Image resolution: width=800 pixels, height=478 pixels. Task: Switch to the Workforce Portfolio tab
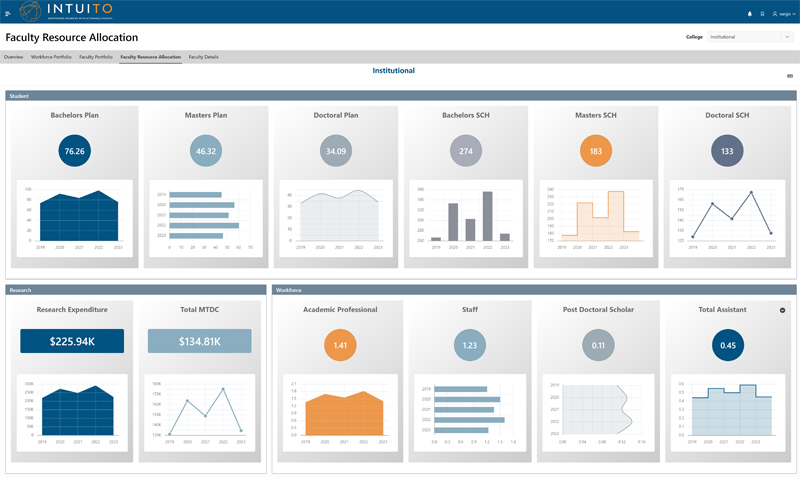pos(51,57)
